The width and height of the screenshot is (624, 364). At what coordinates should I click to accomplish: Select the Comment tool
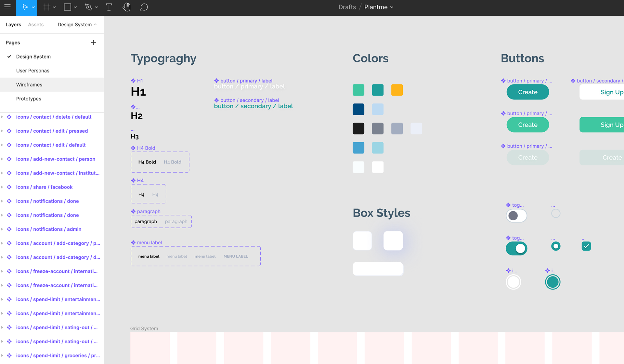(144, 7)
